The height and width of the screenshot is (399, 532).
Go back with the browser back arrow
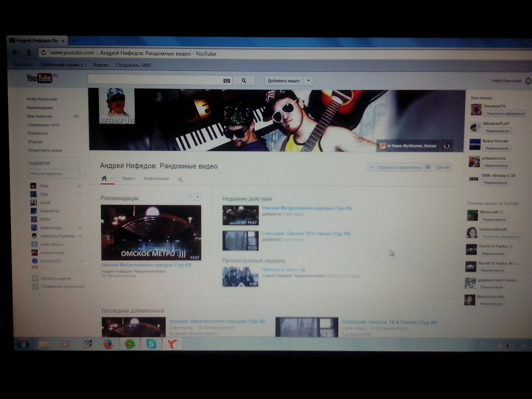(x=16, y=52)
